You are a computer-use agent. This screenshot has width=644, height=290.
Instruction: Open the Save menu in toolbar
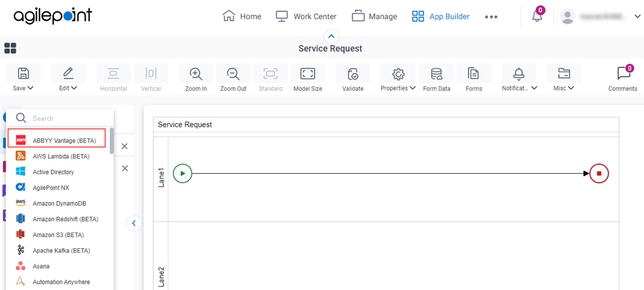[23, 79]
